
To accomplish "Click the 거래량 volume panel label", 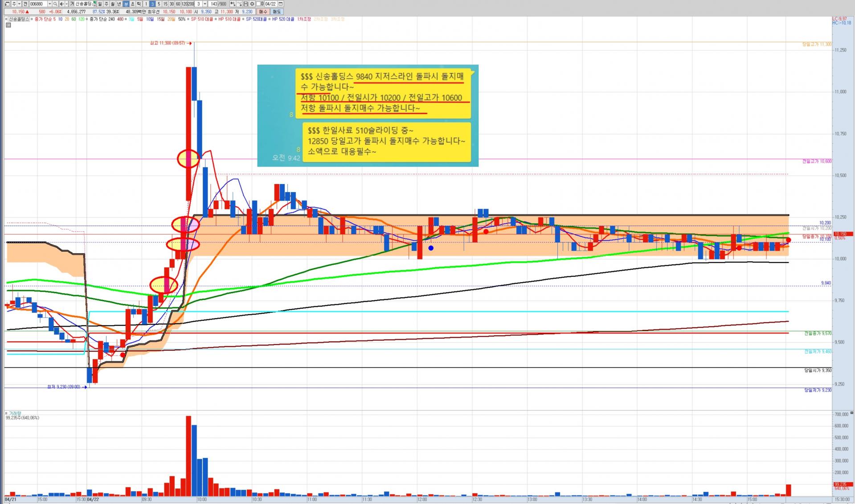I will pyautogui.click(x=15, y=414).
